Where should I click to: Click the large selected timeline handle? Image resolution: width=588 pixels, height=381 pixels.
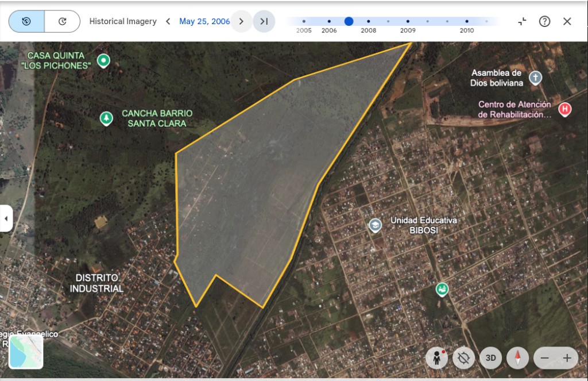(349, 21)
